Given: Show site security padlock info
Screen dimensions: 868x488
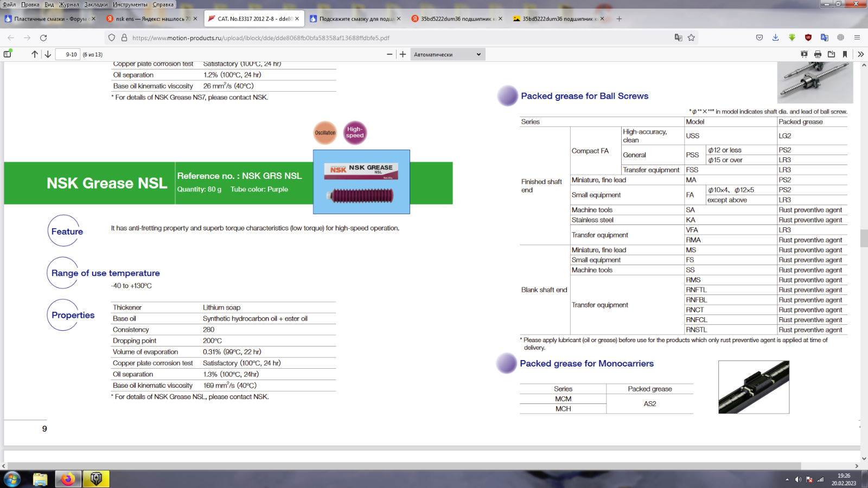Looking at the screenshot, I should [x=124, y=37].
